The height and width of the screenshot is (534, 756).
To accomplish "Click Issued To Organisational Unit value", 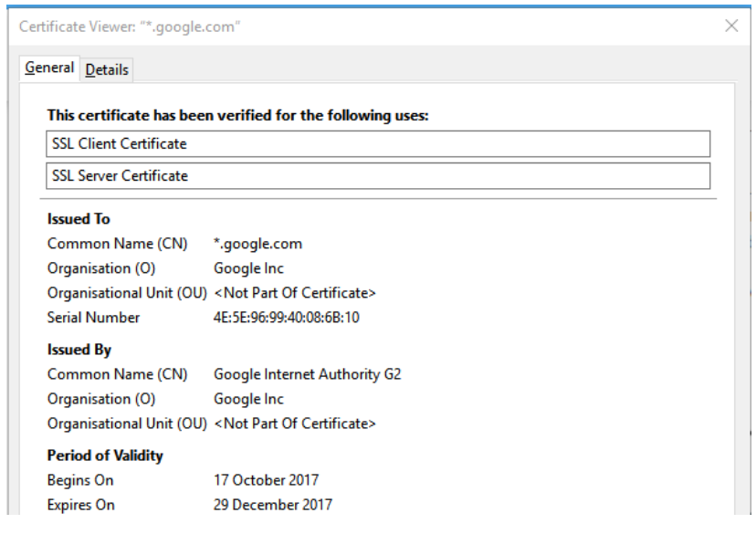I will 294,293.
